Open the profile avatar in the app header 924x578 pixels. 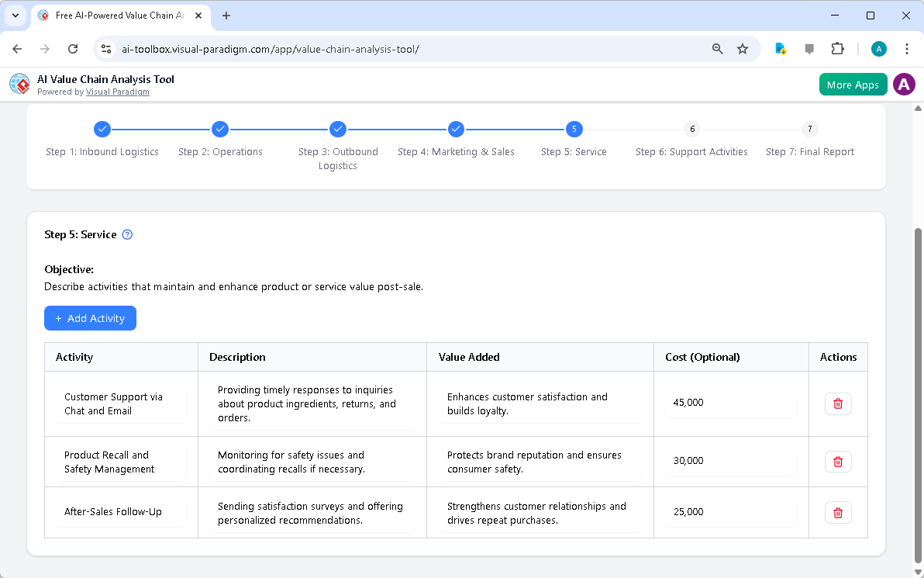click(x=904, y=84)
